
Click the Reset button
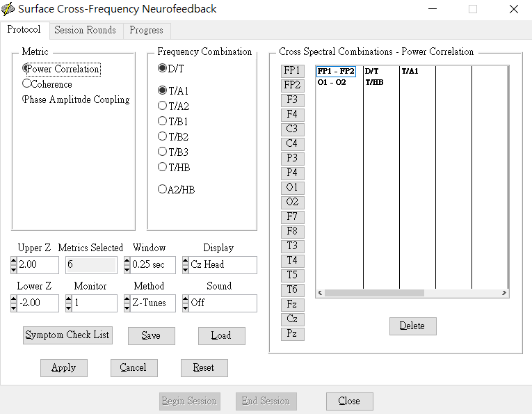click(204, 368)
